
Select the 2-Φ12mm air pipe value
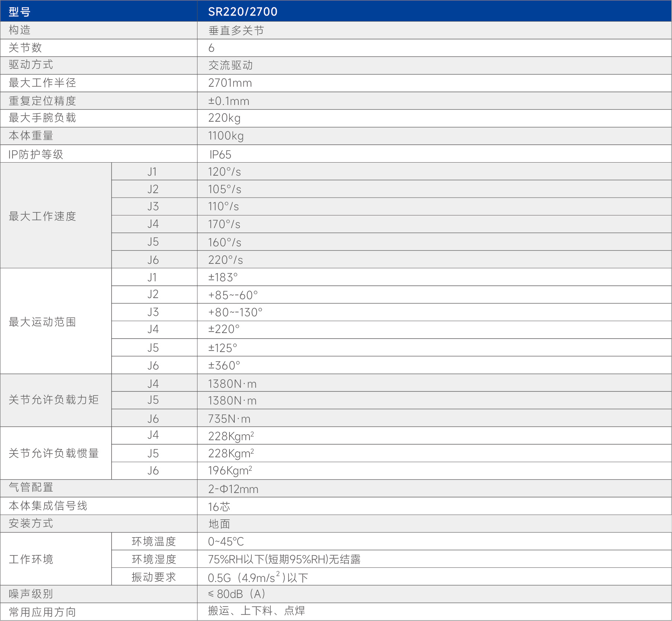click(x=233, y=489)
